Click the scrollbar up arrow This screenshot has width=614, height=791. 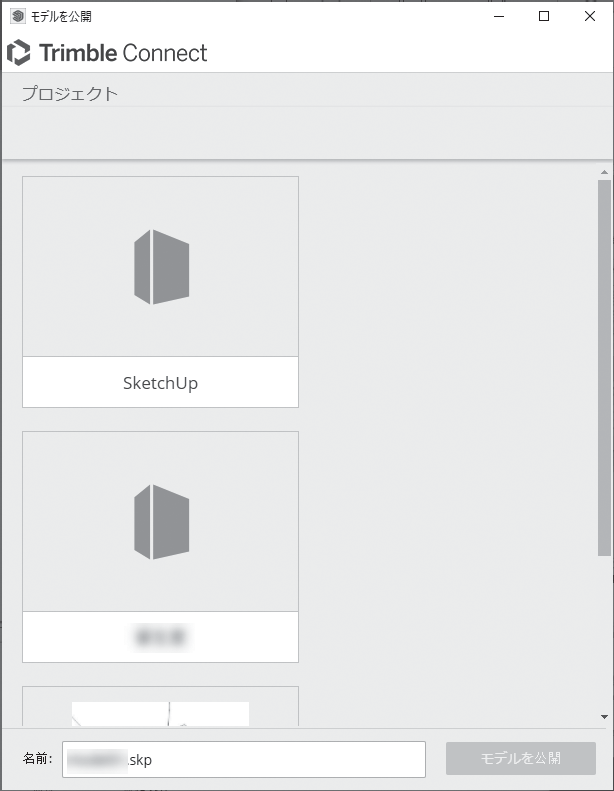click(x=604, y=173)
